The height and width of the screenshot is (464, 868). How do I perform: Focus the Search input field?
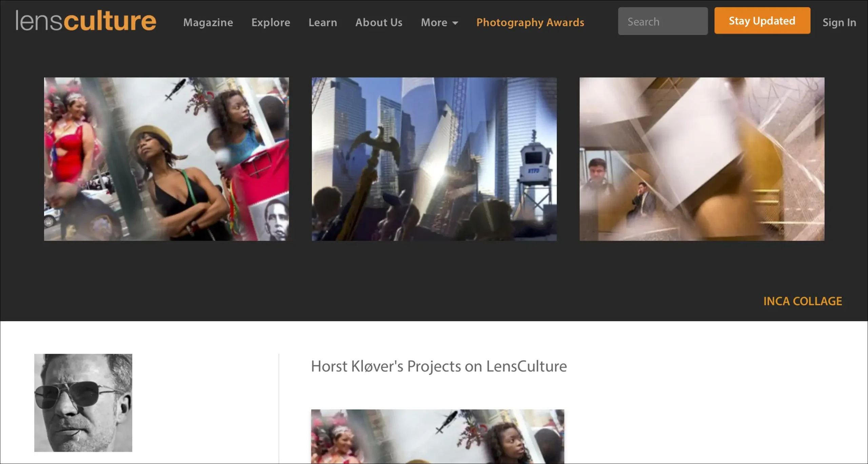coord(662,21)
